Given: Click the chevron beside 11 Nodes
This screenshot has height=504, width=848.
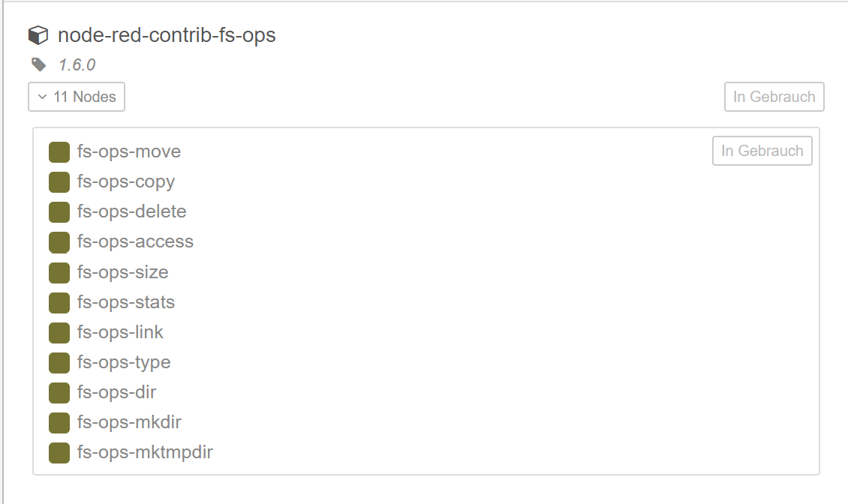Looking at the screenshot, I should (43, 97).
